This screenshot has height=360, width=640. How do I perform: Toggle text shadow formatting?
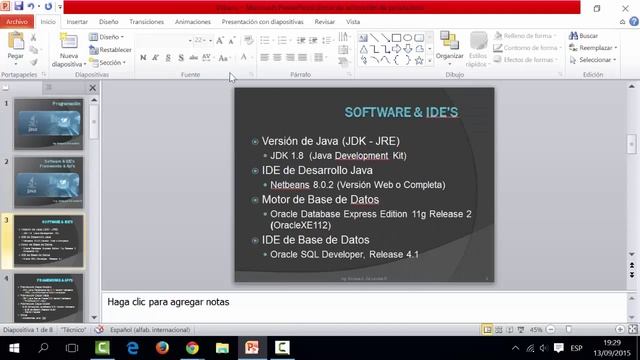pyautogui.click(x=181, y=58)
